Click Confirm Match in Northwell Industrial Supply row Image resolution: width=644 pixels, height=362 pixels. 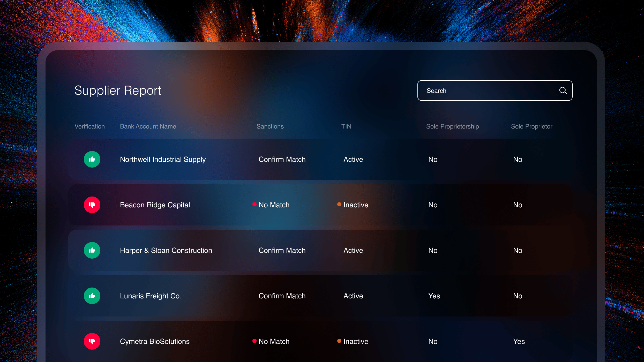point(282,159)
